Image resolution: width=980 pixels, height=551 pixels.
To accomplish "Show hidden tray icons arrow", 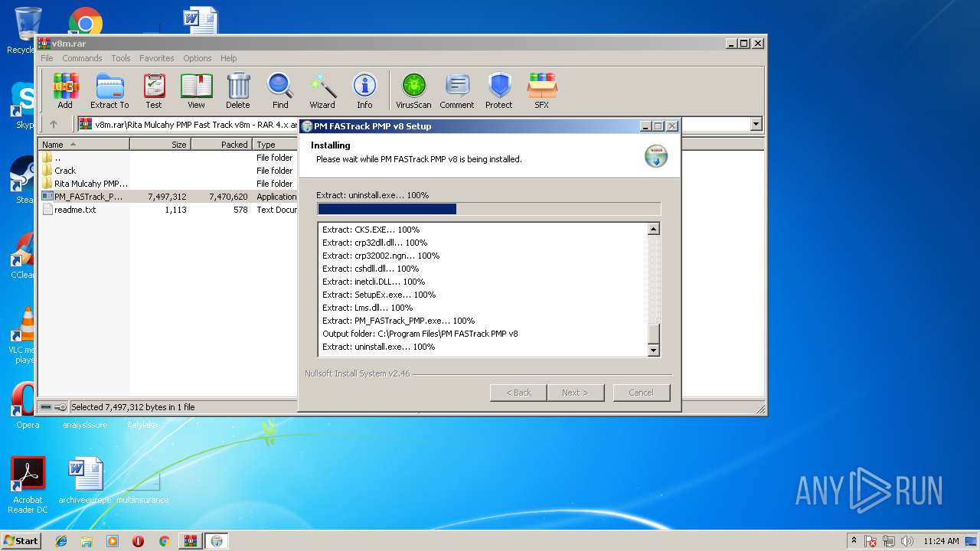I will pyautogui.click(x=854, y=540).
